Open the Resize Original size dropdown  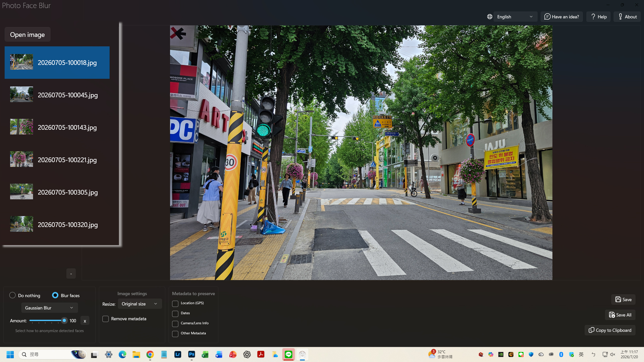140,304
